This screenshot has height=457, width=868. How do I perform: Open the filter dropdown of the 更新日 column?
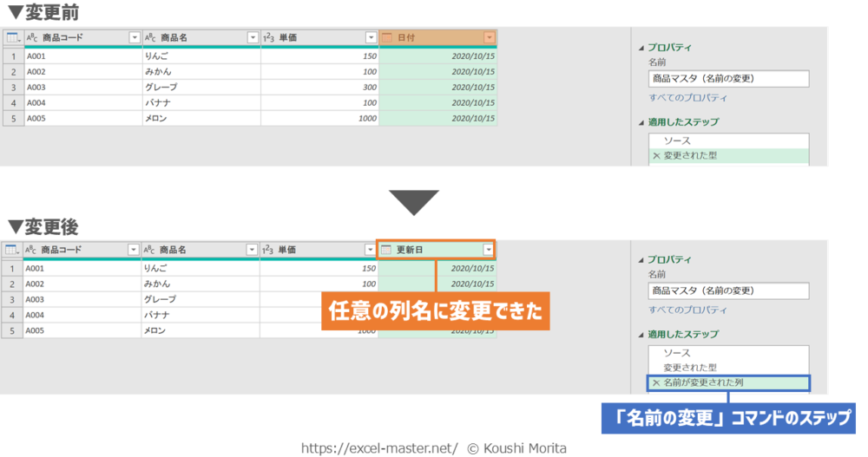pos(488,250)
